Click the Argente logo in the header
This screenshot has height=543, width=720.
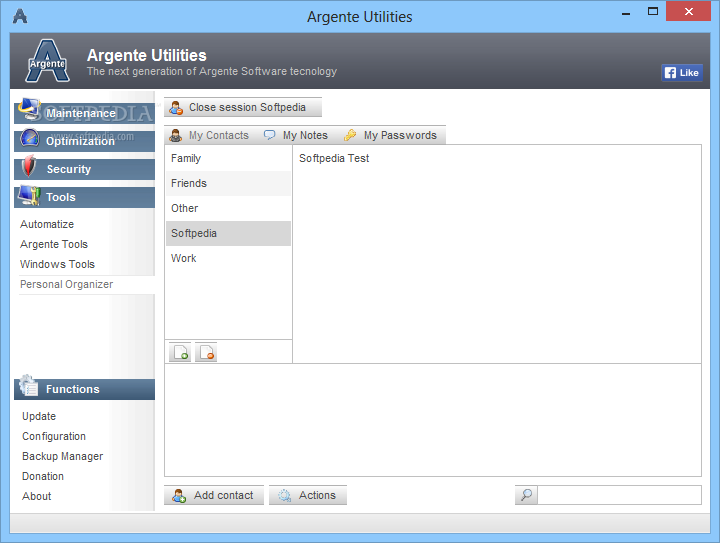[47, 61]
